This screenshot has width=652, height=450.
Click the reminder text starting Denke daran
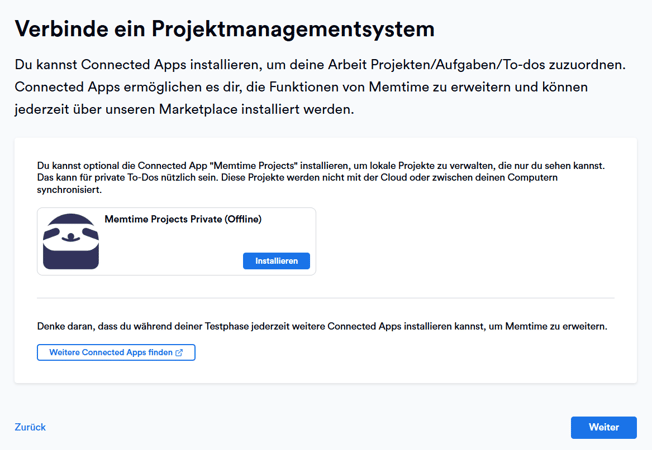coord(322,326)
